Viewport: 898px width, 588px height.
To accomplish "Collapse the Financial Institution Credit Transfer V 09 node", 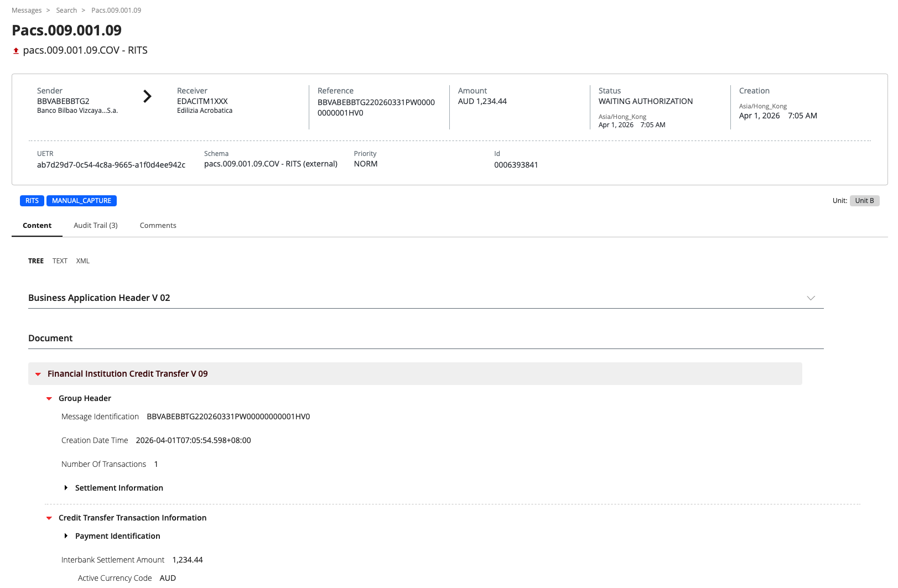I will (38, 374).
